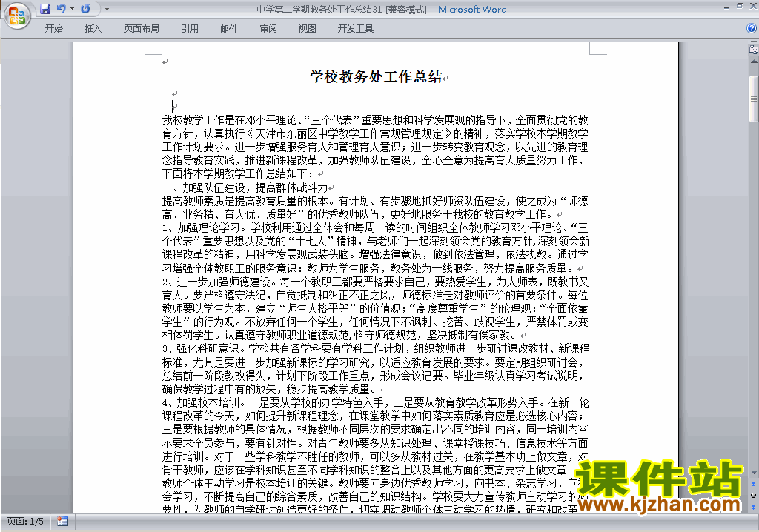Click the heading 学校教务处工作总结

[x=376, y=76]
